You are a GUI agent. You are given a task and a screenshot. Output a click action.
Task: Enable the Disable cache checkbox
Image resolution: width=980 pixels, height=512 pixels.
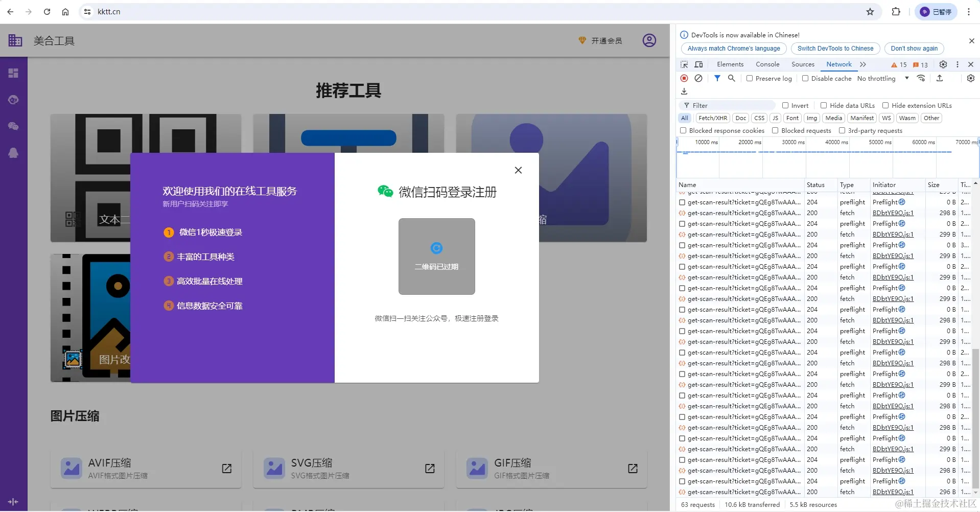coord(805,79)
